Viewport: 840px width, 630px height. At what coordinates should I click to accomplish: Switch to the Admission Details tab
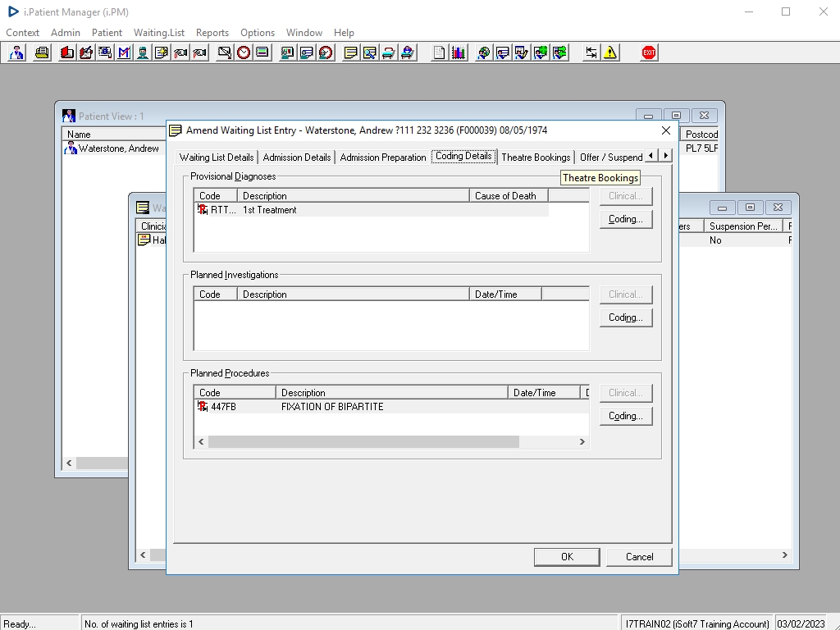297,157
